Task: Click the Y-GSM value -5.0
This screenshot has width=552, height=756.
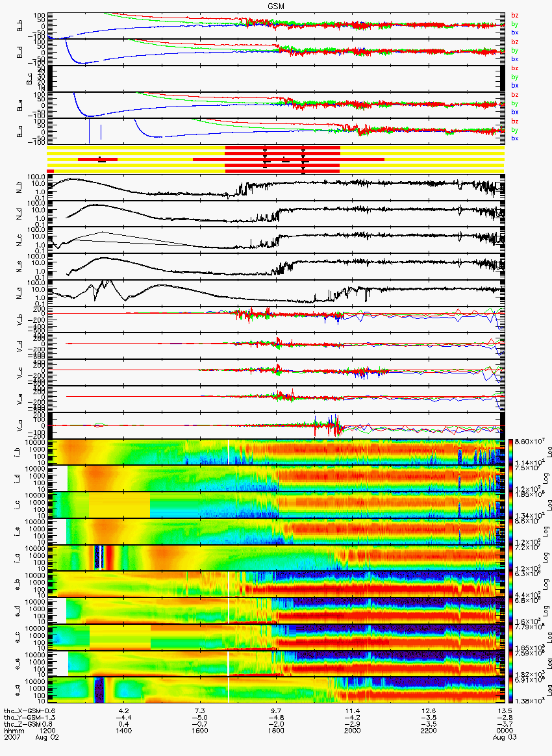Action: (x=200, y=717)
